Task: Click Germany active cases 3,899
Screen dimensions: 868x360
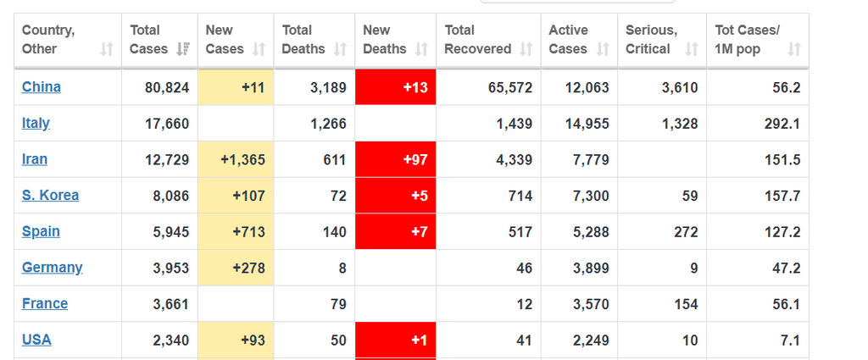Action: click(591, 269)
